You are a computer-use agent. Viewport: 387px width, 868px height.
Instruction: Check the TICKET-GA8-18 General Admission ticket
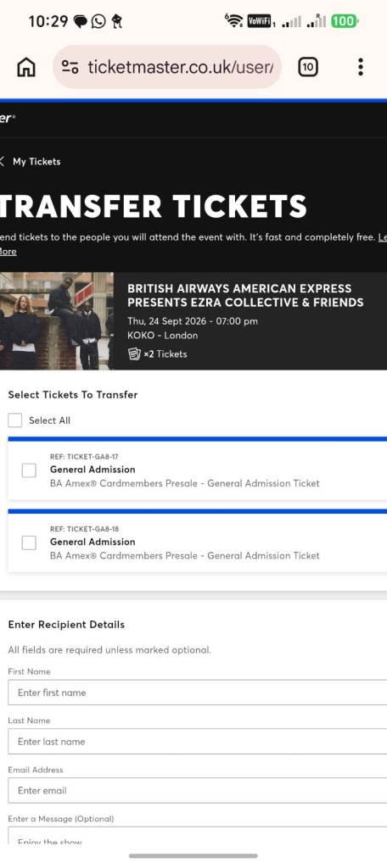point(29,543)
